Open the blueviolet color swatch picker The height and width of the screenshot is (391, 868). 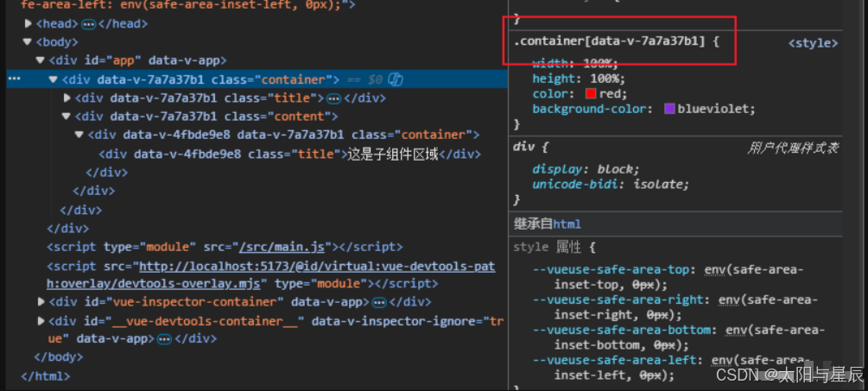tap(669, 109)
